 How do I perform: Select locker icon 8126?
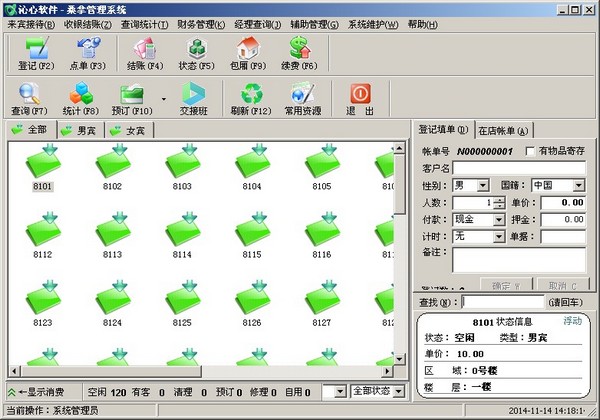click(252, 303)
